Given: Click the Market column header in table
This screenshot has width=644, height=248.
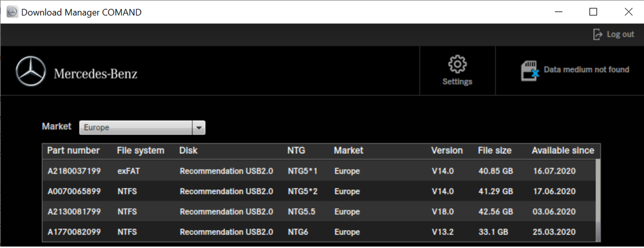Looking at the screenshot, I should tap(348, 150).
